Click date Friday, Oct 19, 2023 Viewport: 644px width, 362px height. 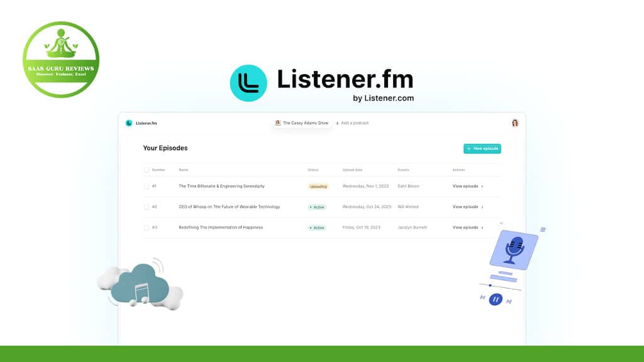(x=362, y=228)
